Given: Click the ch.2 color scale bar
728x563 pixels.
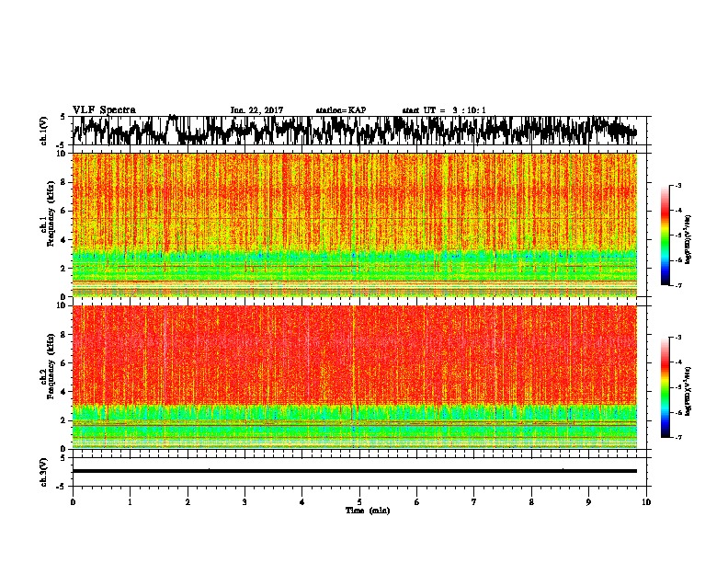Looking at the screenshot, I should pyautogui.click(x=665, y=387).
